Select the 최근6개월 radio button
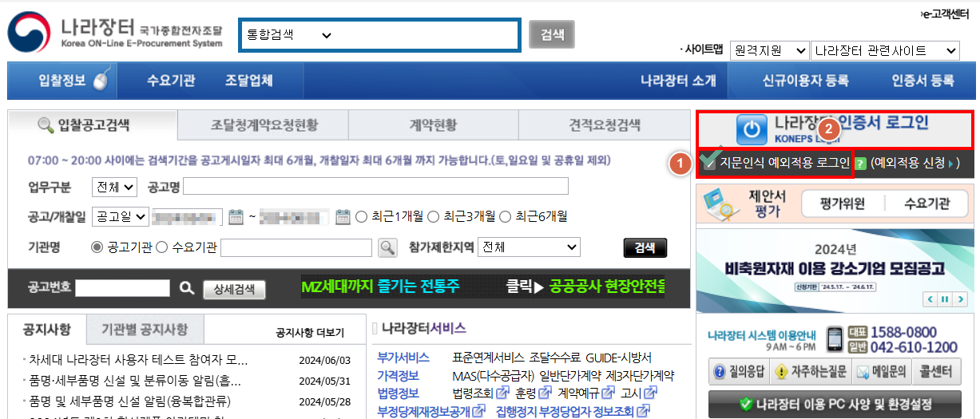The height and width of the screenshot is (419, 980). pos(506,216)
